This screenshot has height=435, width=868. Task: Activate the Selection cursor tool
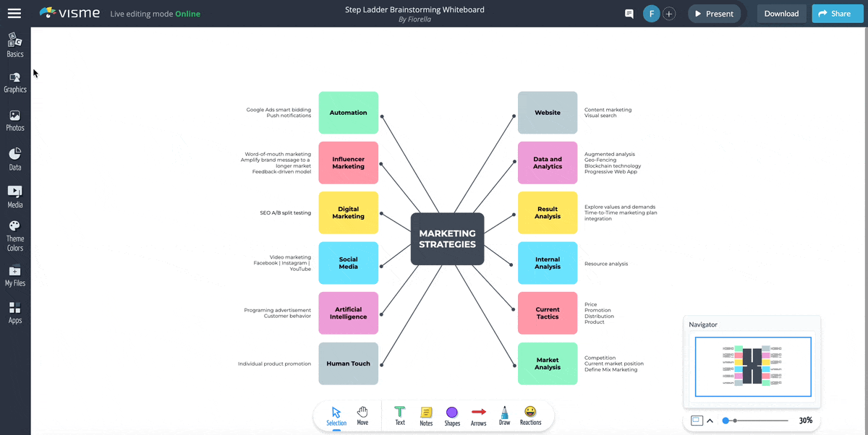[336, 415]
